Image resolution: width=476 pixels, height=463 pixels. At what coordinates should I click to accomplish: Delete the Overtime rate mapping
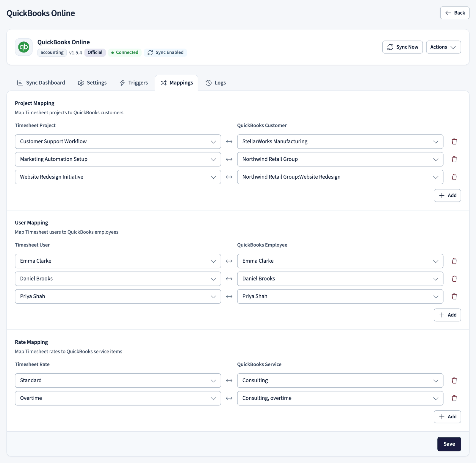tap(454, 398)
